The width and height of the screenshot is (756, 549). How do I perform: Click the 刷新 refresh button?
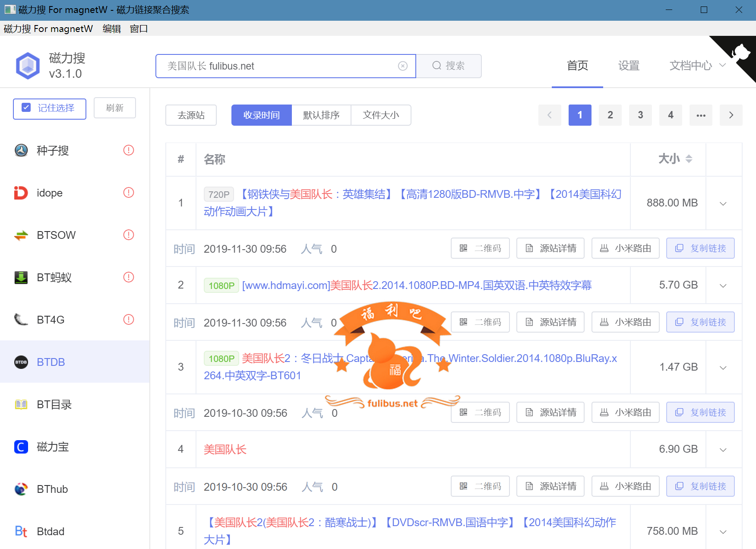(115, 108)
